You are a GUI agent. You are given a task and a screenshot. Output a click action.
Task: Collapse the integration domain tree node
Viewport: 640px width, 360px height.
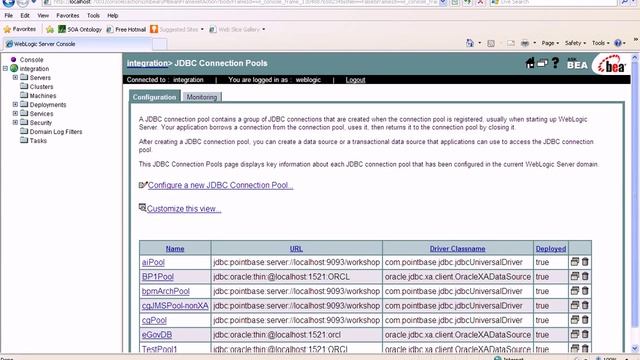coord(5,69)
